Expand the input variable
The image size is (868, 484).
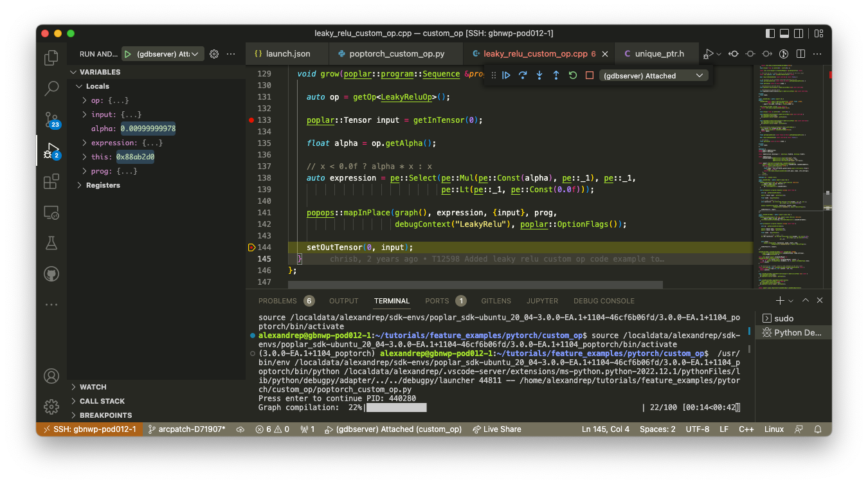click(84, 114)
